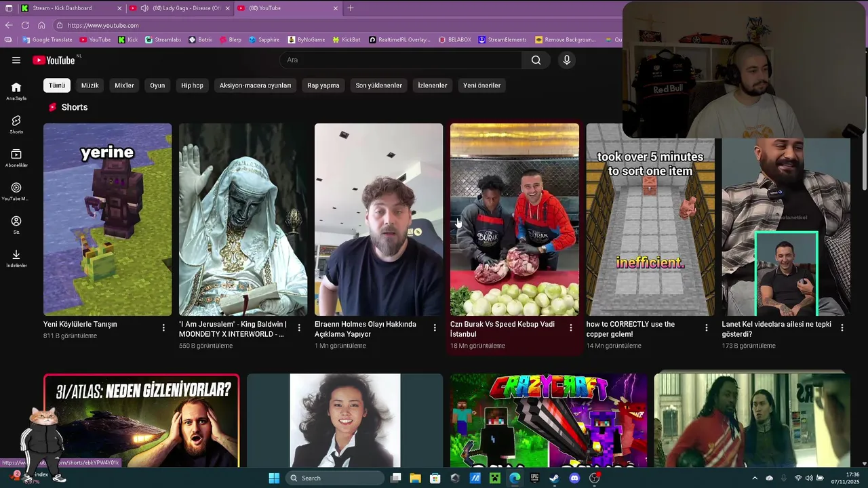868x488 pixels.
Task: Open Ana Sayfa in the sidebar
Action: [x=16, y=91]
